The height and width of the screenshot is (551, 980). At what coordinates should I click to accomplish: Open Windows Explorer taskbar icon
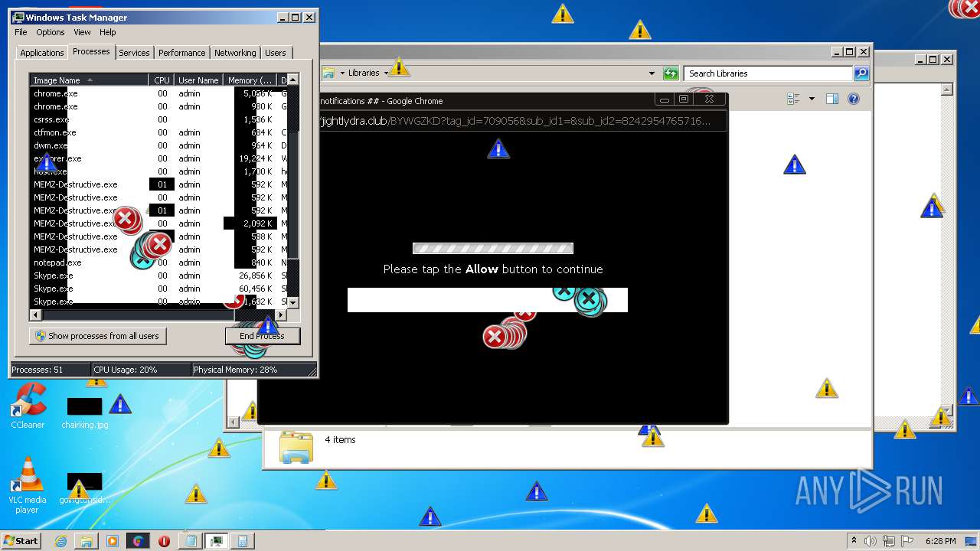tap(87, 541)
